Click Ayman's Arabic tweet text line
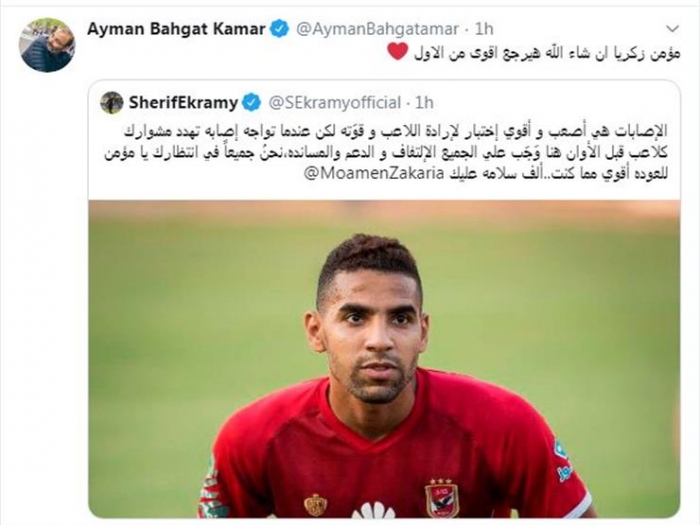Screen dimensions: 700x525 tap(533, 53)
